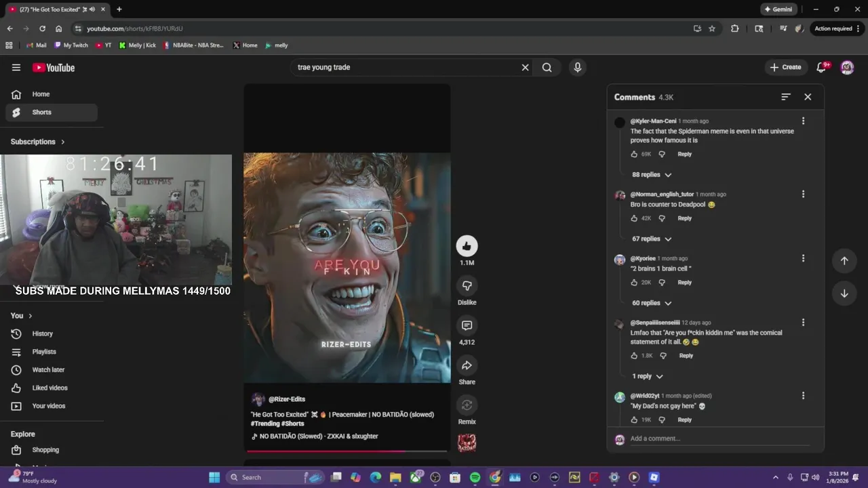Dislike the Short
This screenshot has width=868, height=488.
pyautogui.click(x=467, y=285)
